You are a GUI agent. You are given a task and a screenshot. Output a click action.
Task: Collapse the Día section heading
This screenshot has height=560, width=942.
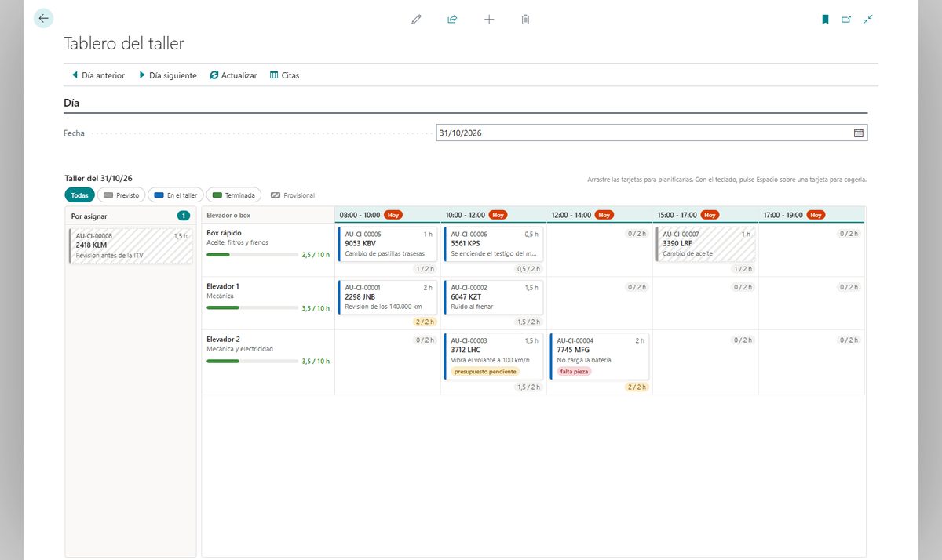tap(71, 103)
